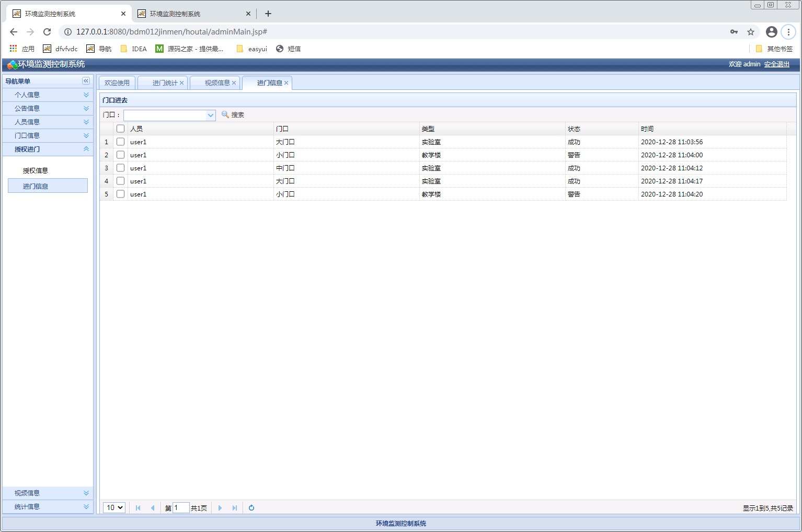The width and height of the screenshot is (802, 532).
Task: Close the 视频信息 tab
Action: click(234, 83)
